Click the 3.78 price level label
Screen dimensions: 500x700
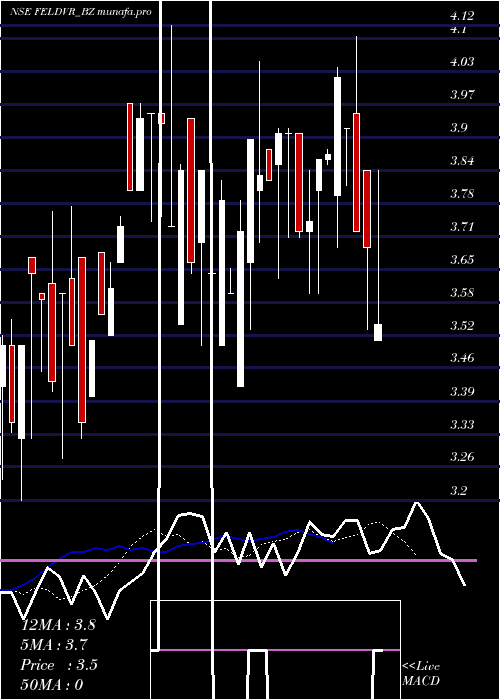coord(462,194)
